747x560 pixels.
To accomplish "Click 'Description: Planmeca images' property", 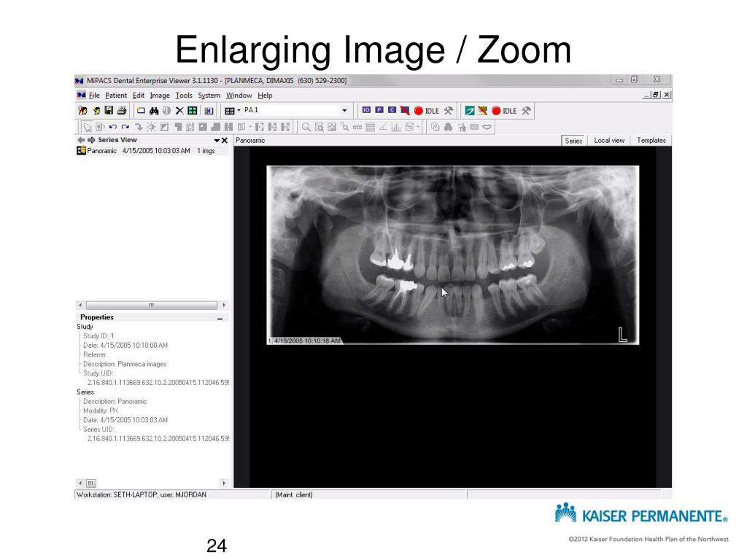I will 125,365.
